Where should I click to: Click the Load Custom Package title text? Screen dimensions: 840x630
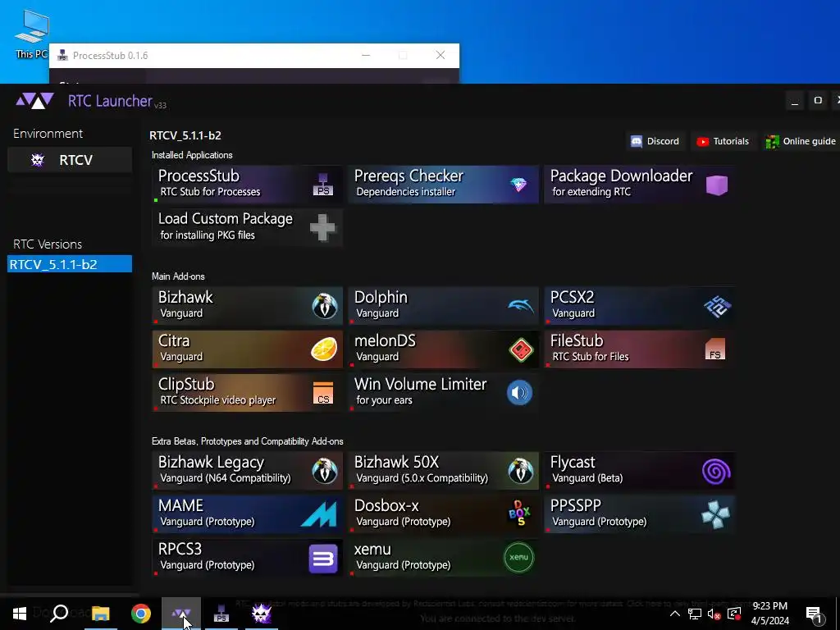tap(226, 218)
